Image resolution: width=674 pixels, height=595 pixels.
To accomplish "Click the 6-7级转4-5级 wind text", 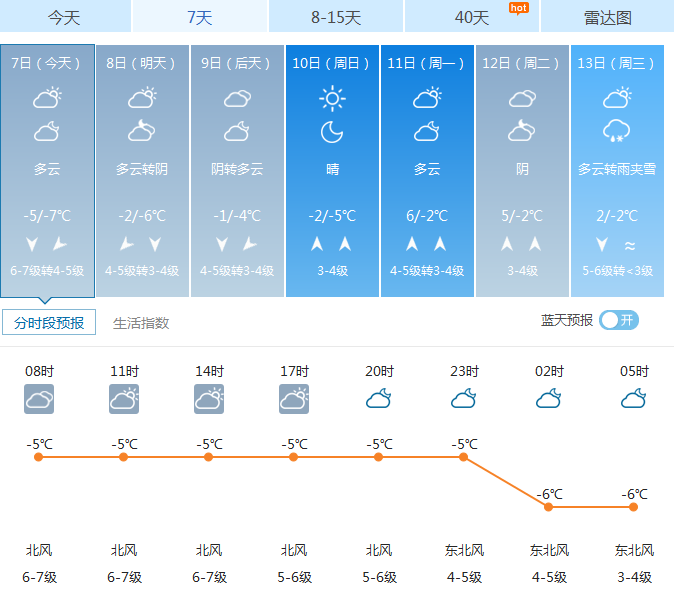I will pyautogui.click(x=47, y=271).
